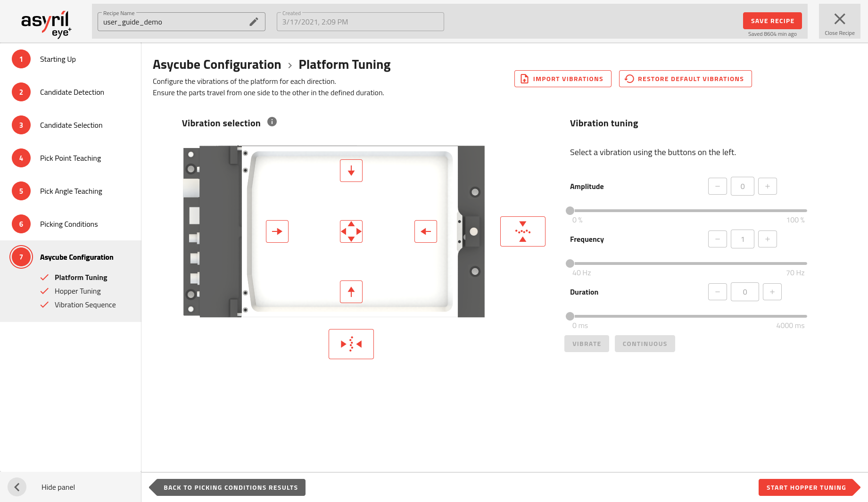Open Candidate Detection step
868x502 pixels.
click(72, 92)
